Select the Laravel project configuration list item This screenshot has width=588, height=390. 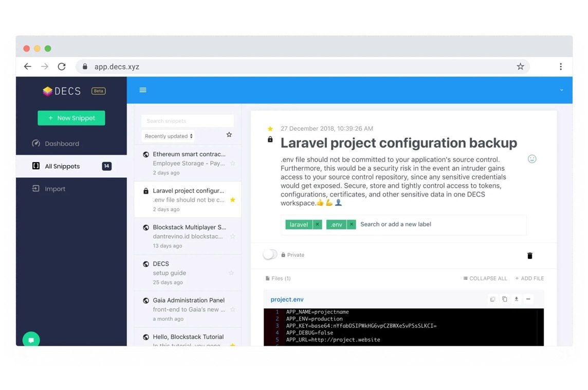click(x=188, y=200)
